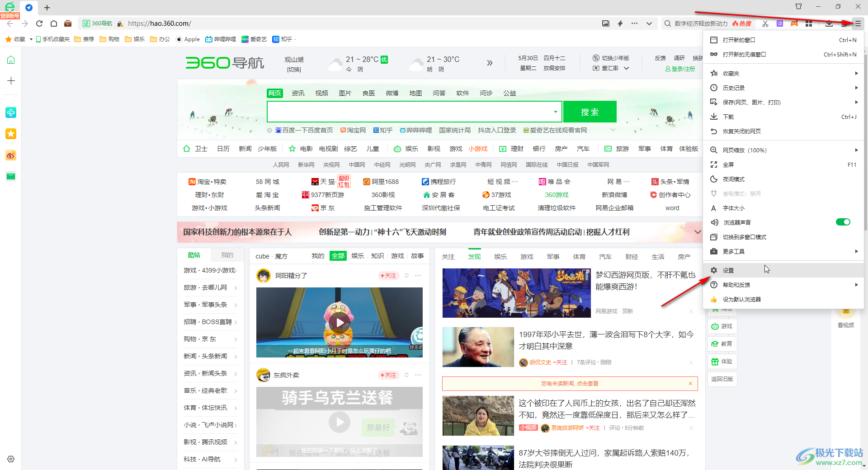The height and width of the screenshot is (470, 868).
Task: Open the sidebar Weibo icon
Action: pyautogui.click(x=11, y=155)
